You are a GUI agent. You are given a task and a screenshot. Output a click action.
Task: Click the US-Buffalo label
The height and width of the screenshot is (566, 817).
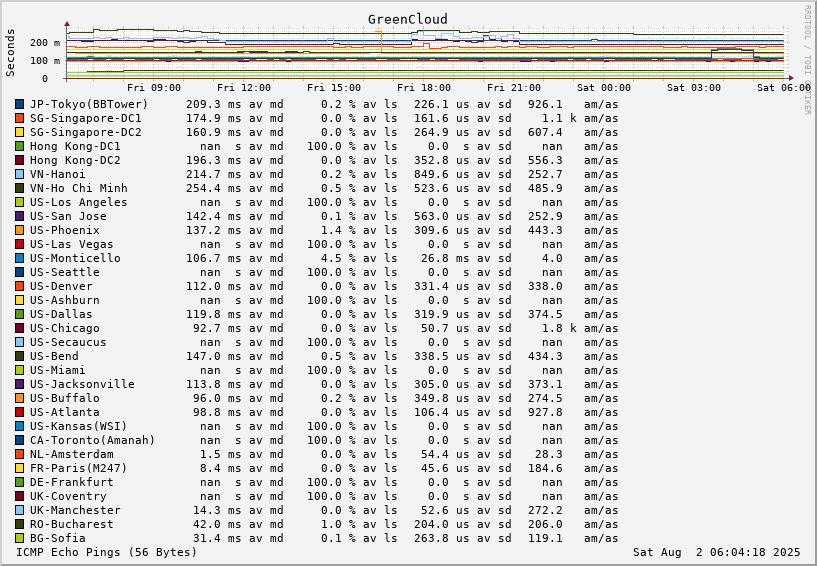(x=65, y=398)
